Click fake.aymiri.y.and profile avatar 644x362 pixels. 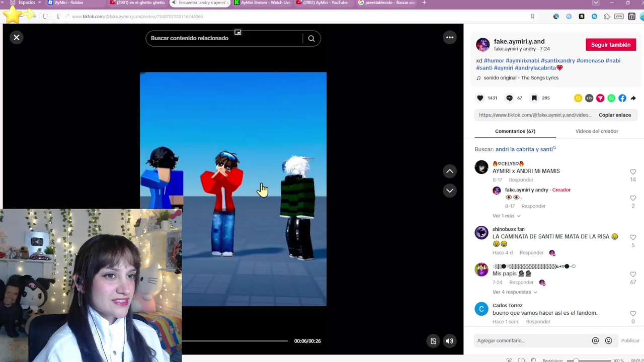coord(482,44)
